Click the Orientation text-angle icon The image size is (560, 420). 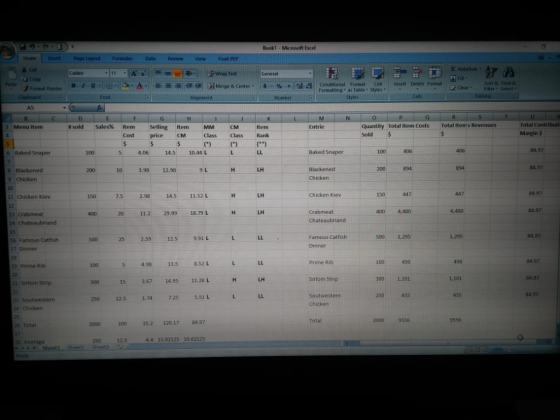[x=190, y=74]
